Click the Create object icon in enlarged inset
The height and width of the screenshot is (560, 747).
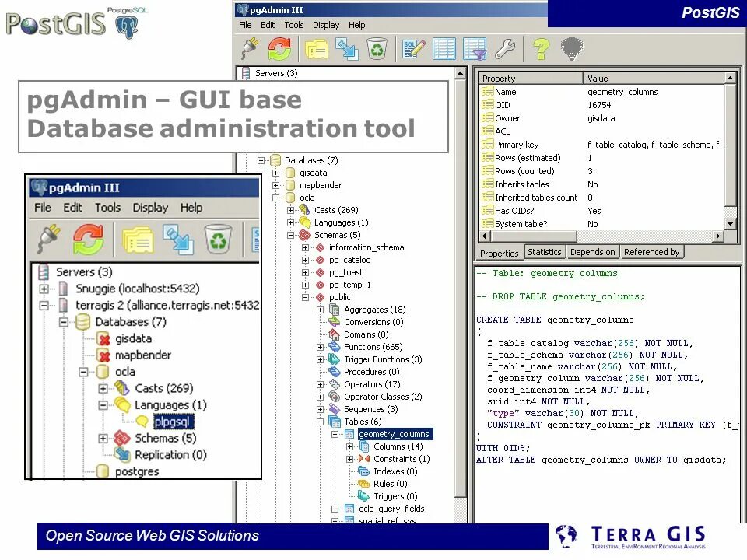tap(178, 240)
